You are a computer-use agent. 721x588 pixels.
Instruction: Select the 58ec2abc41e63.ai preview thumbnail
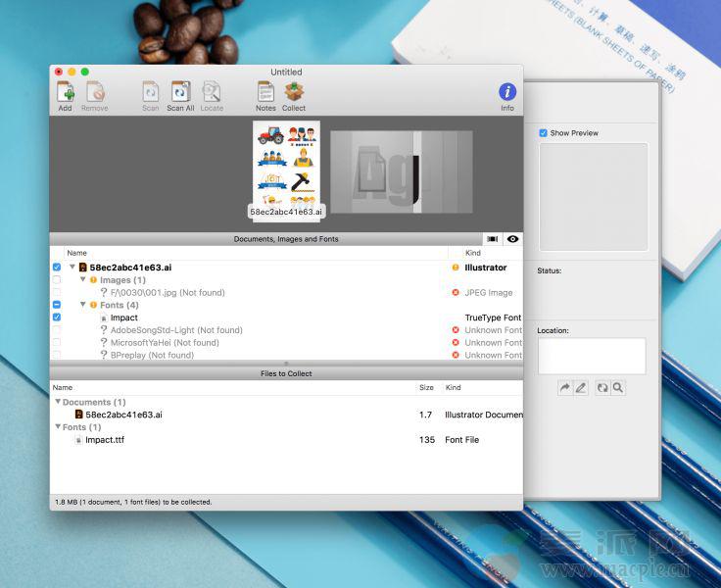coord(286,167)
